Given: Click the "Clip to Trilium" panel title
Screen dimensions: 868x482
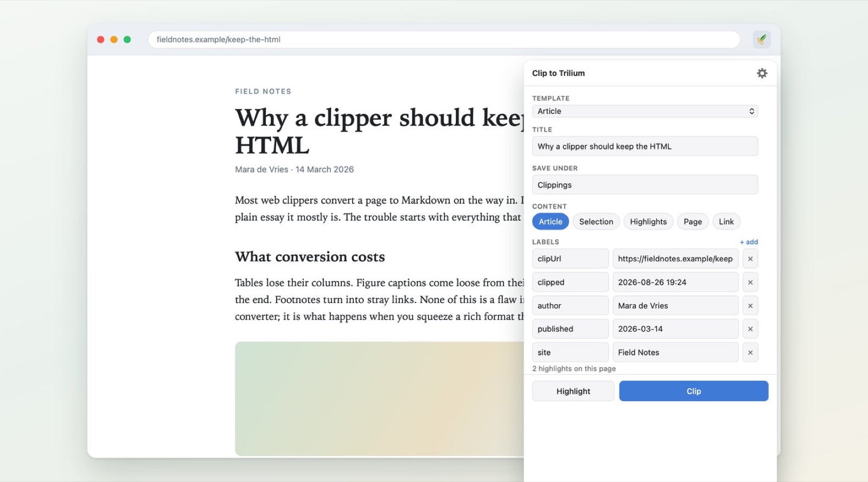Looking at the screenshot, I should [x=558, y=73].
